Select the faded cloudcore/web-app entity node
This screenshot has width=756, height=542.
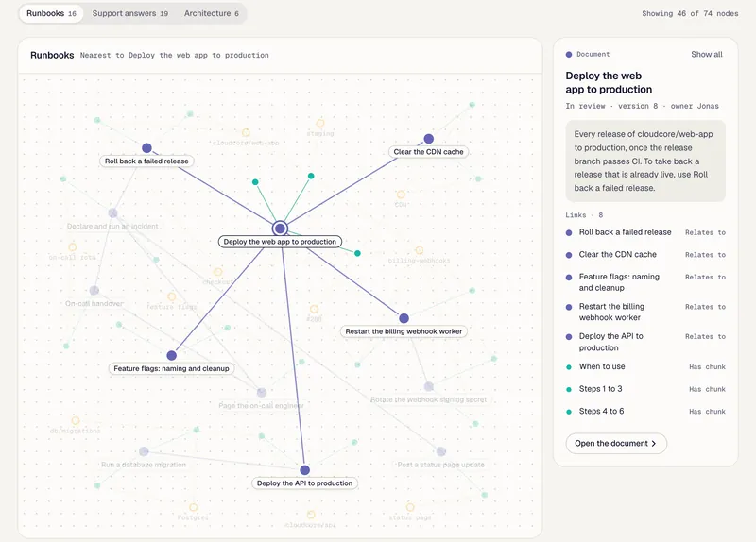pyautogui.click(x=246, y=132)
